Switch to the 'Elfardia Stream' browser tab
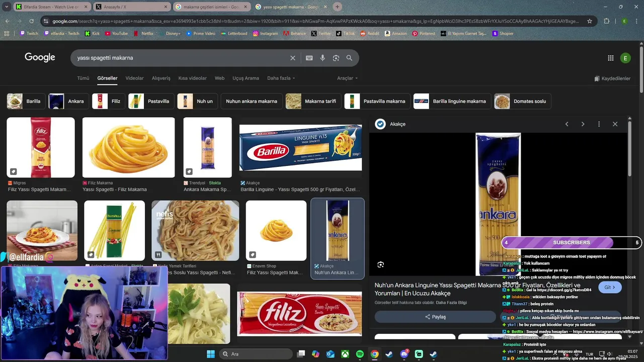Screen dimensions: 644x362 52,7
